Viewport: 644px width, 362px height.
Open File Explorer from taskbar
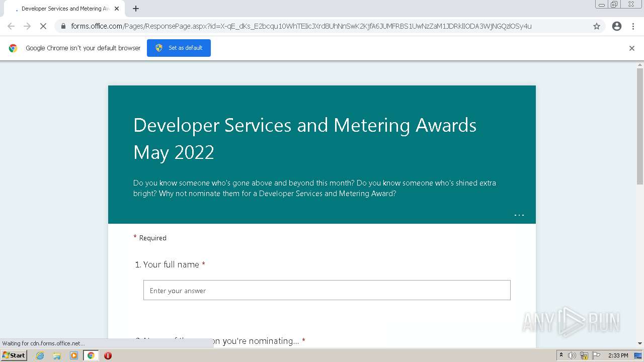coord(57,355)
